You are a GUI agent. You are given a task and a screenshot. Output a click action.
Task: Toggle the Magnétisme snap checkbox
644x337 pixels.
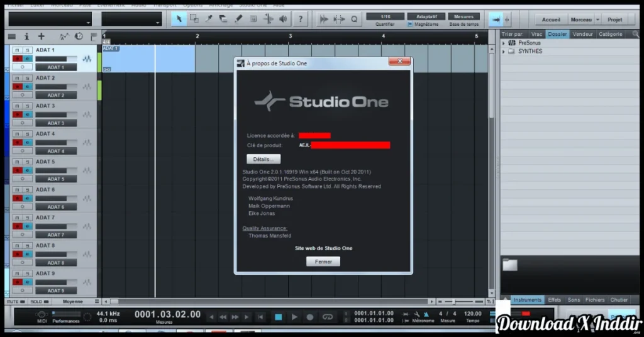[x=410, y=25]
